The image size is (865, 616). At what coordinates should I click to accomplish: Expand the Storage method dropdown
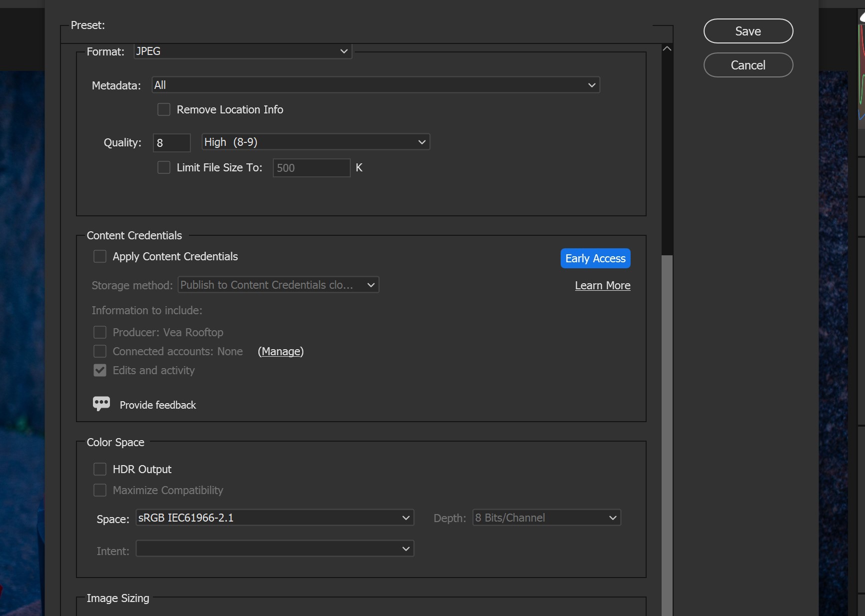(278, 285)
